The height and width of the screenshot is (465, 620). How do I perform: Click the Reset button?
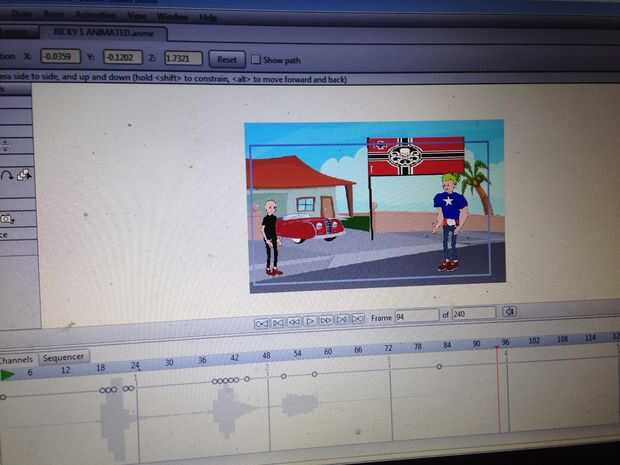(x=227, y=60)
